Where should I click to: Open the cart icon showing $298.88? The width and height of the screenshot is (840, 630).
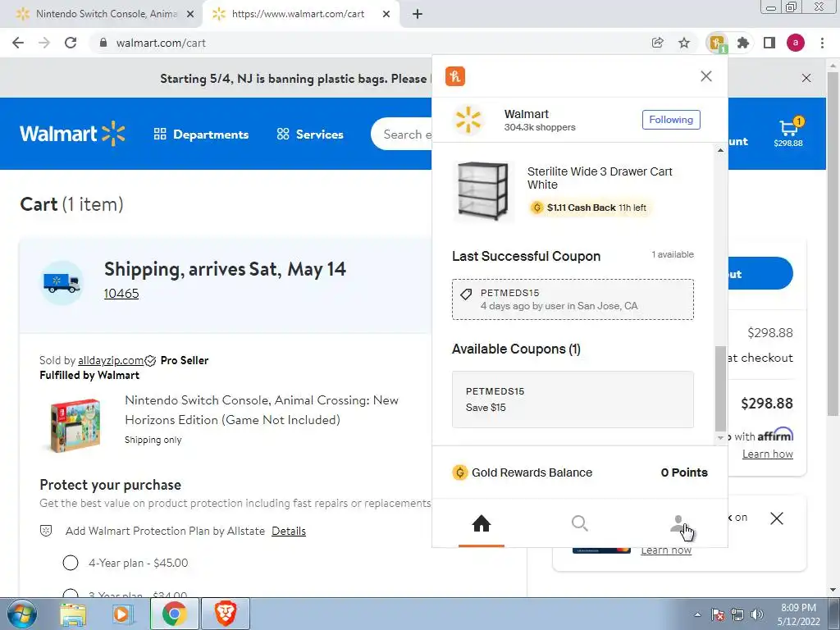point(788,132)
